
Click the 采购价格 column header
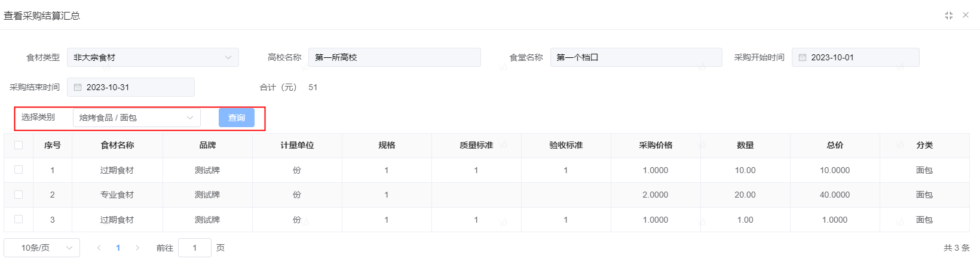click(656, 145)
